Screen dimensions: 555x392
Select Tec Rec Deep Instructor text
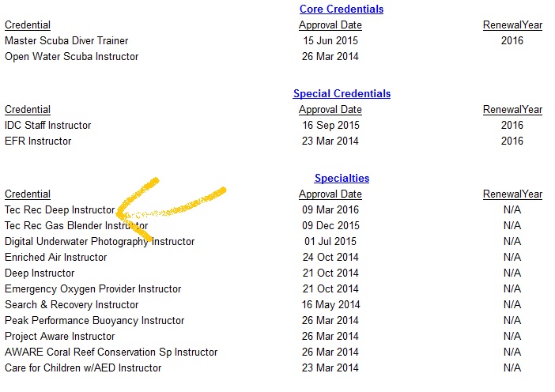click(x=59, y=209)
